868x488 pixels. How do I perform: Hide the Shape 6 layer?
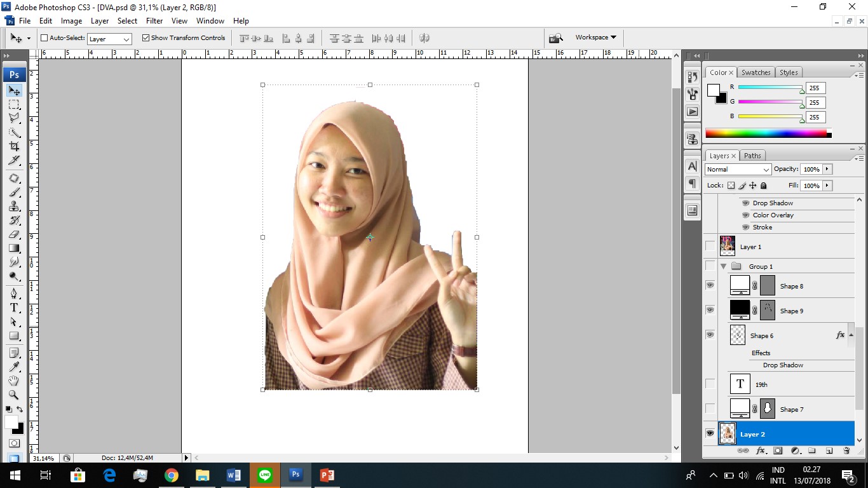[x=710, y=335]
